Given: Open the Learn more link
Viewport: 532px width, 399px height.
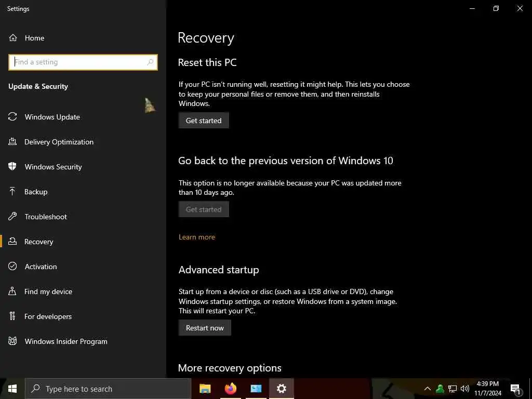Looking at the screenshot, I should 197,237.
